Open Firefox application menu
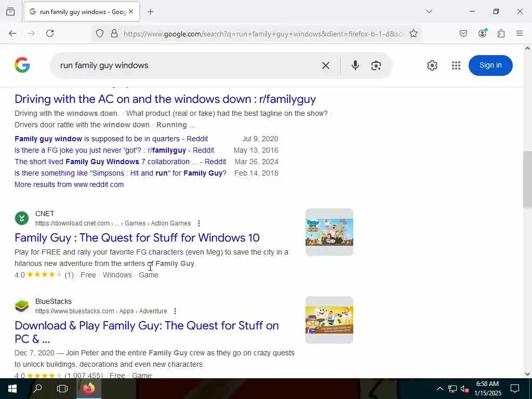 tap(520, 33)
